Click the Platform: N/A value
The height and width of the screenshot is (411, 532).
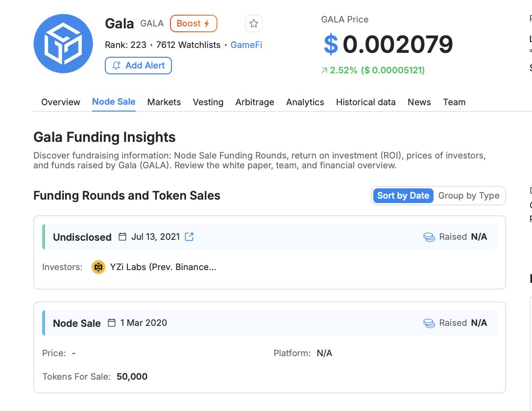pos(324,353)
